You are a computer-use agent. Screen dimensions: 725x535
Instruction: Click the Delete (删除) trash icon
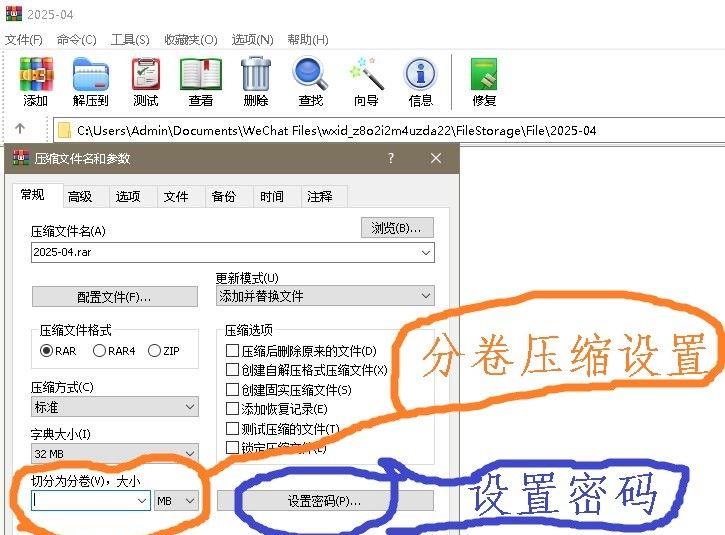pyautogui.click(x=256, y=81)
